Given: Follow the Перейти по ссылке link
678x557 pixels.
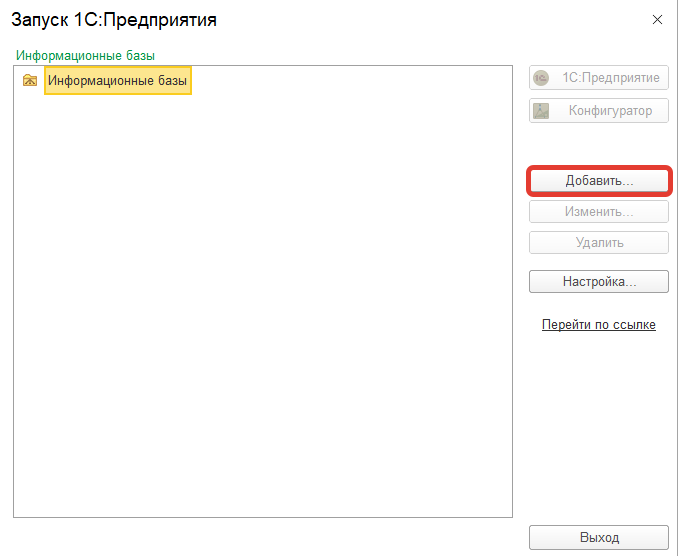Looking at the screenshot, I should click(x=598, y=325).
